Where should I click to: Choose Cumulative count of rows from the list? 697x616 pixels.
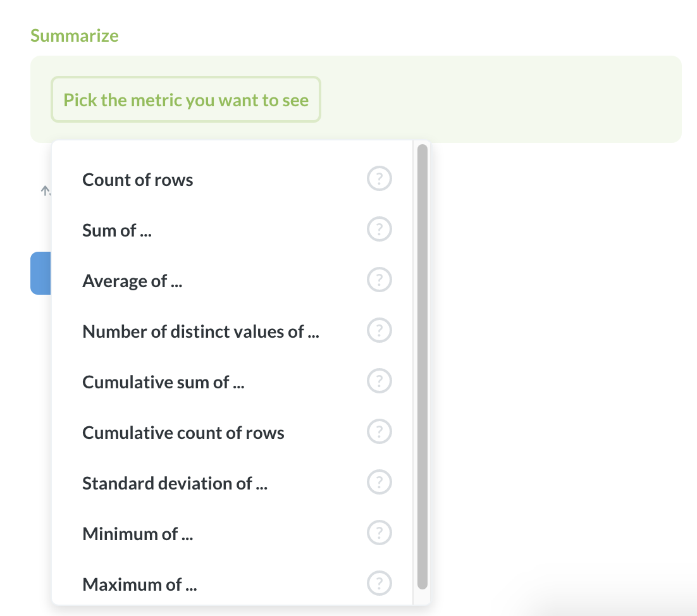[183, 432]
